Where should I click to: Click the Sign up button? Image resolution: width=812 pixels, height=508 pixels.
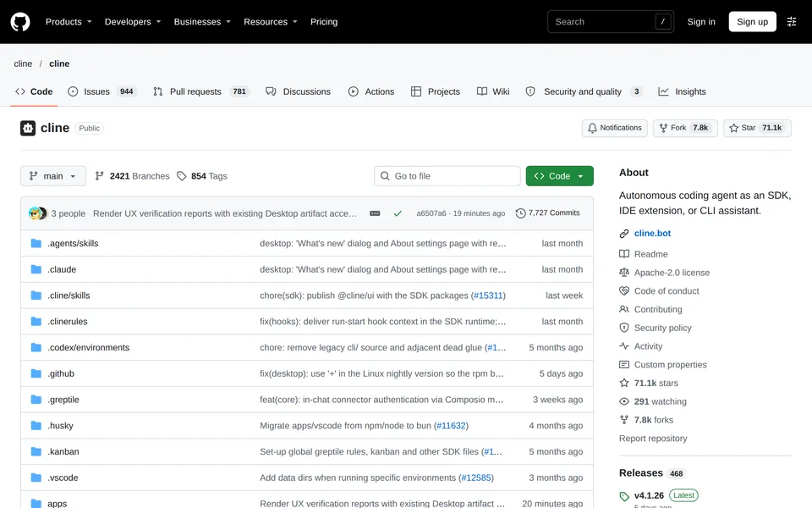pyautogui.click(x=753, y=22)
